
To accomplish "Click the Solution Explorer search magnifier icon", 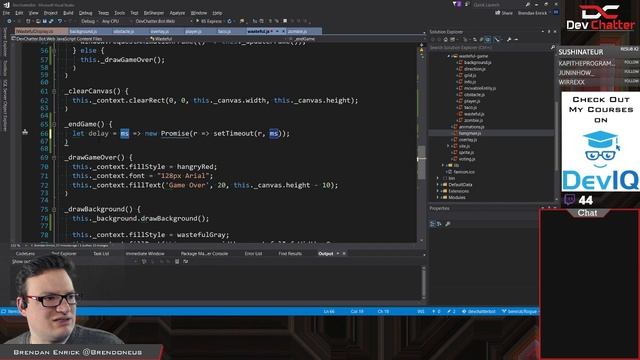I will pos(553,48).
